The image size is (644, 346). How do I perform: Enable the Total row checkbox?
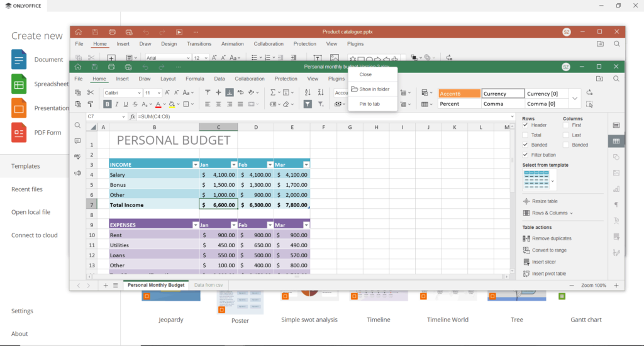(526, 135)
